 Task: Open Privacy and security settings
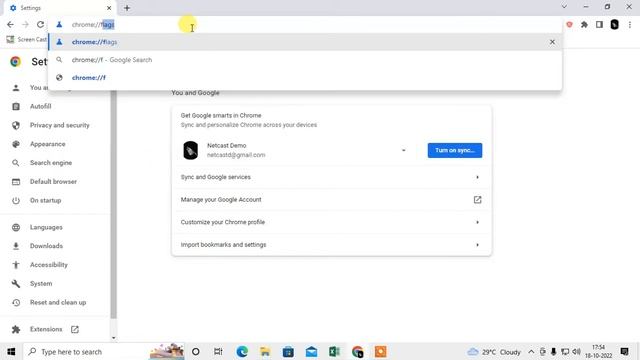click(60, 125)
